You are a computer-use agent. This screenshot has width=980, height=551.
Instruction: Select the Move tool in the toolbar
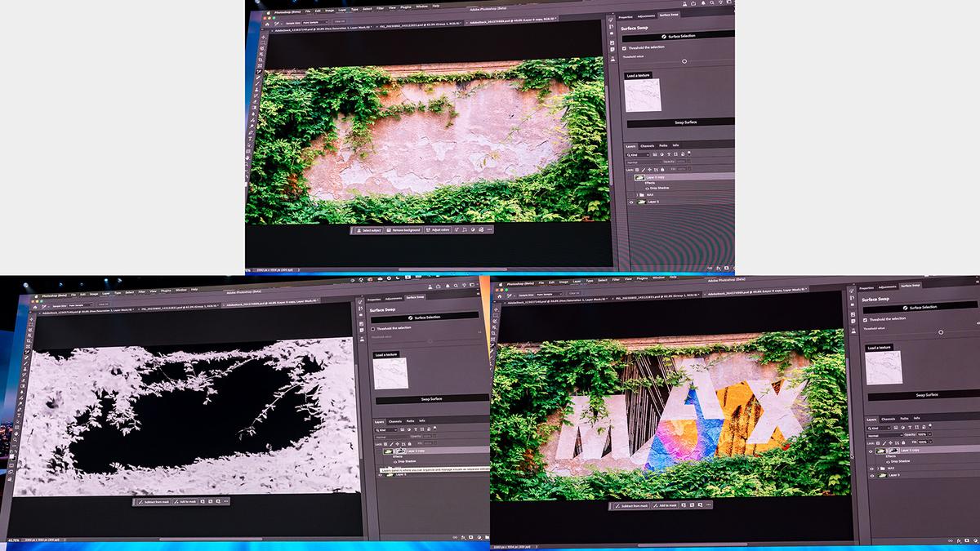262,37
